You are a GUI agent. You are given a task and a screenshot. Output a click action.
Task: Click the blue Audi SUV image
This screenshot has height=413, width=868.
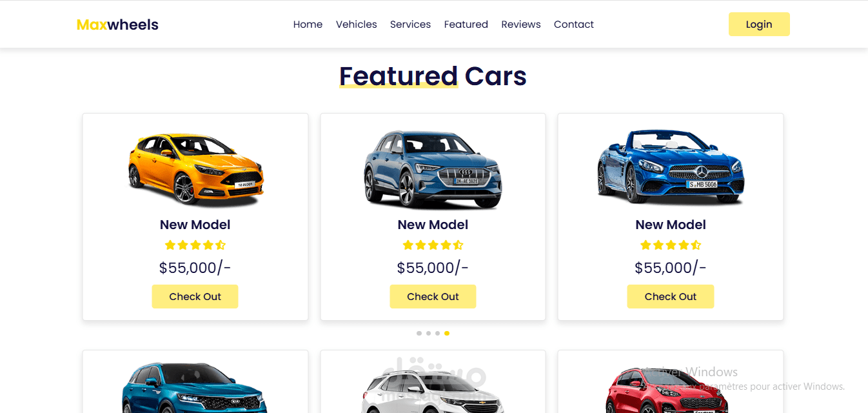pyautogui.click(x=433, y=169)
